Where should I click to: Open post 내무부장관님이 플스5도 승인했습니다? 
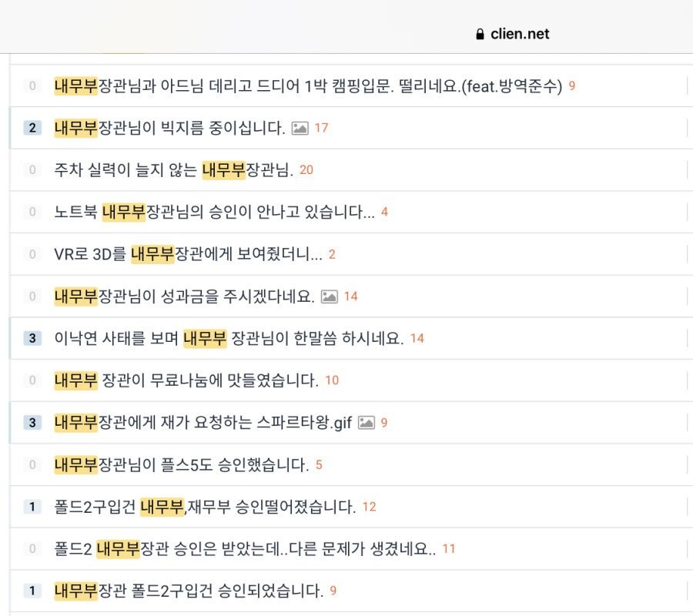tap(182, 465)
